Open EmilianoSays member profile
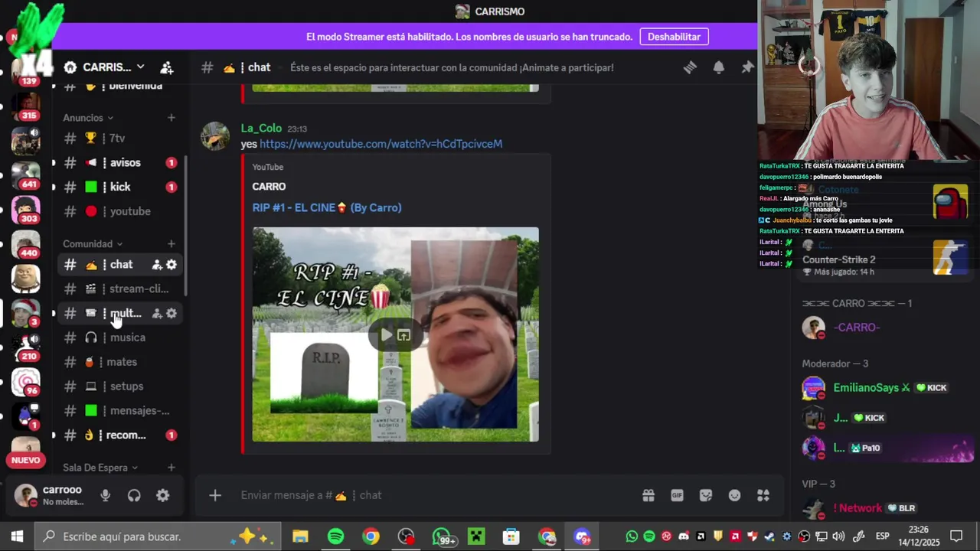Screen dimensions: 980x551 [884, 388]
